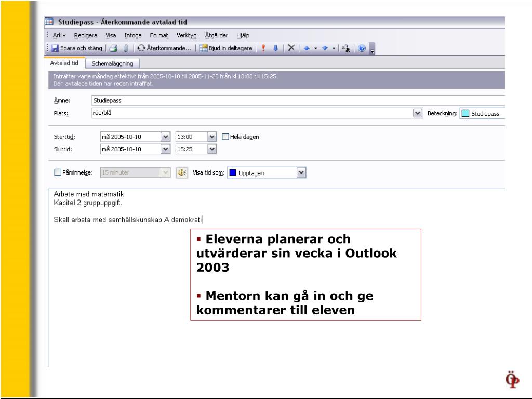Open the Sluttid date dropdown

point(165,149)
